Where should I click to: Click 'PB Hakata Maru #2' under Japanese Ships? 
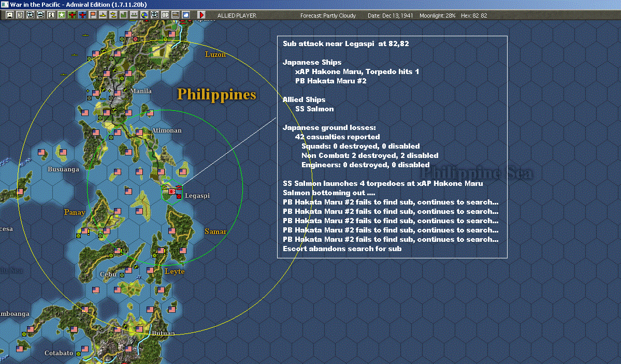click(330, 81)
